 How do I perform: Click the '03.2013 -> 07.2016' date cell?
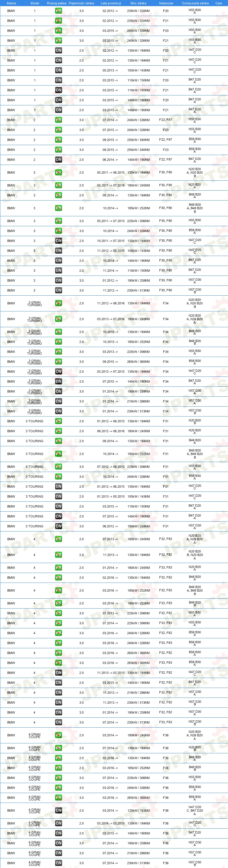click(x=111, y=319)
